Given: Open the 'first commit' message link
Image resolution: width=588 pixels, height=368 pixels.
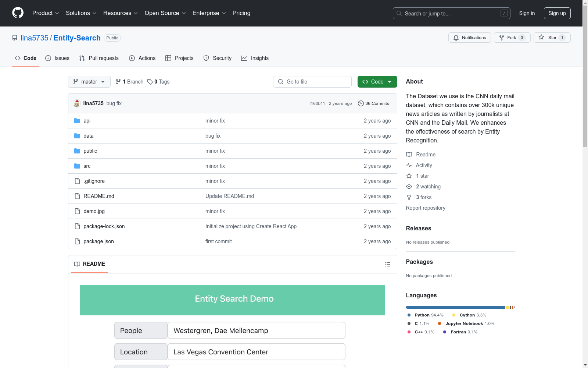Looking at the screenshot, I should pos(219,241).
